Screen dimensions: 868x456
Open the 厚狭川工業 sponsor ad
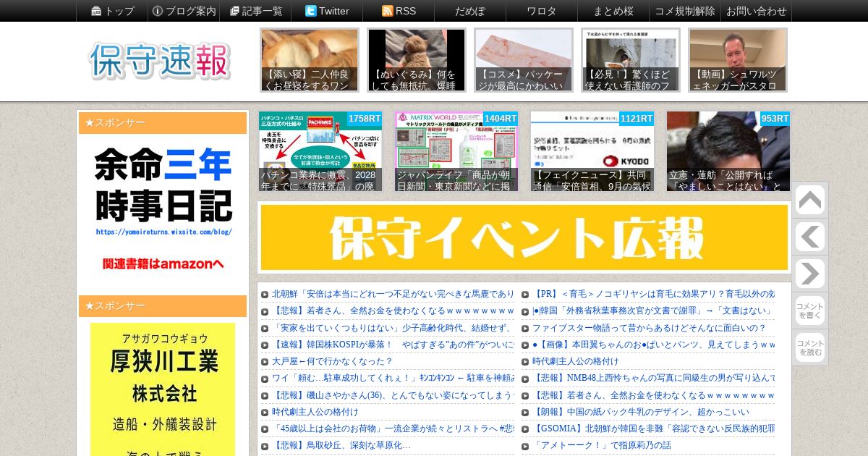pos(163,389)
